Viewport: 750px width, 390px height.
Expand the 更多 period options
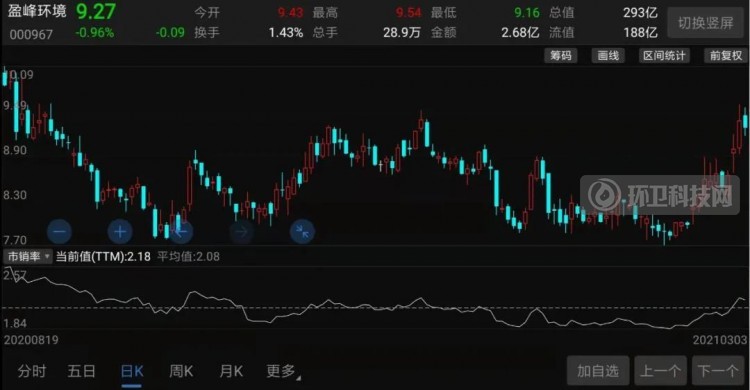(x=283, y=371)
